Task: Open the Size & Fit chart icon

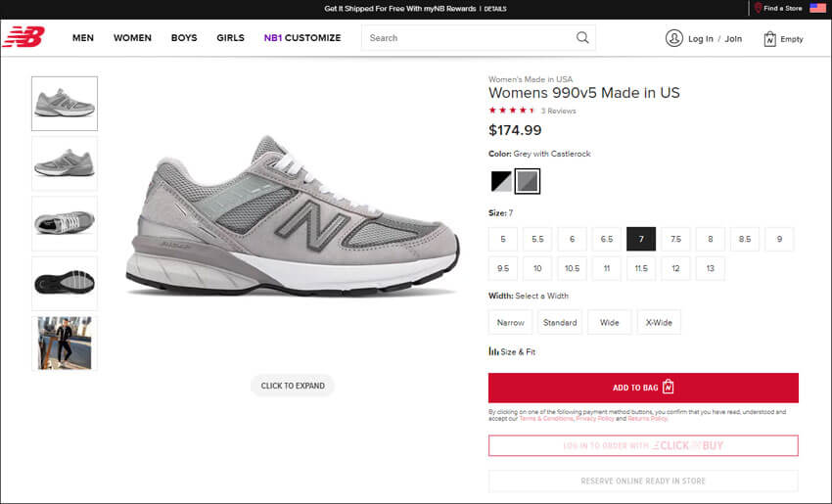Action: pos(494,351)
